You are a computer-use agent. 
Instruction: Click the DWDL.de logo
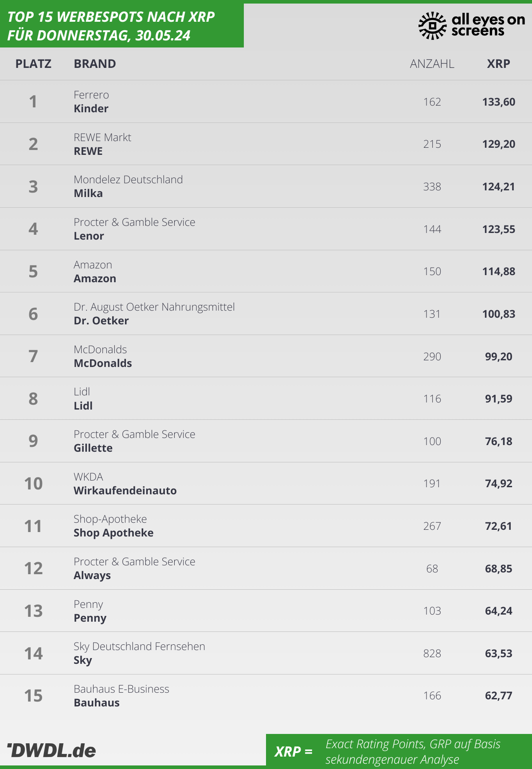coord(52,750)
